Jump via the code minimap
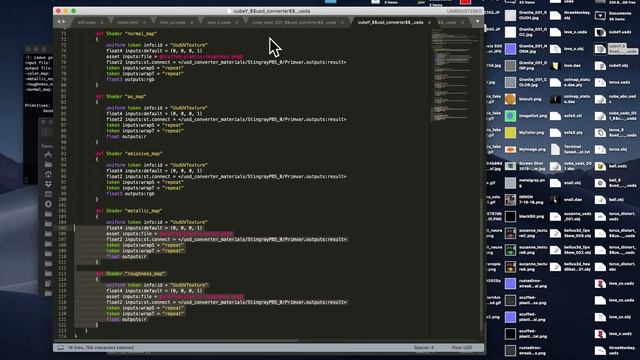640x360 pixels. (455, 76)
